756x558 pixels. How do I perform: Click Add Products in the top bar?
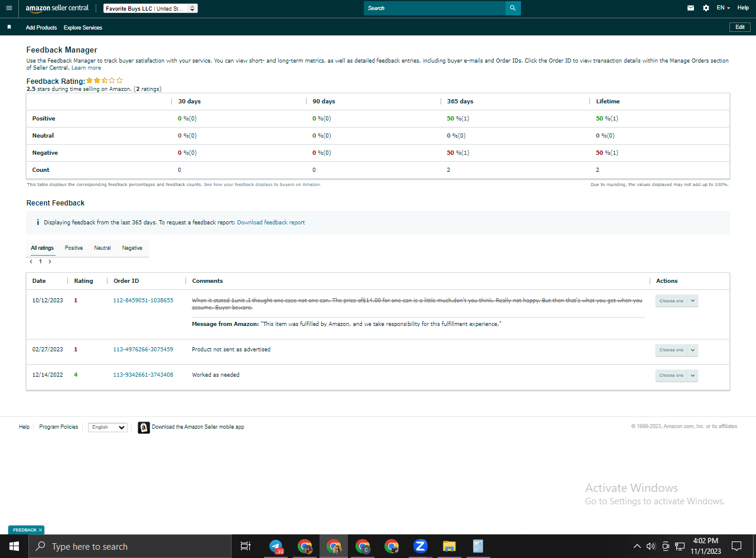click(41, 28)
